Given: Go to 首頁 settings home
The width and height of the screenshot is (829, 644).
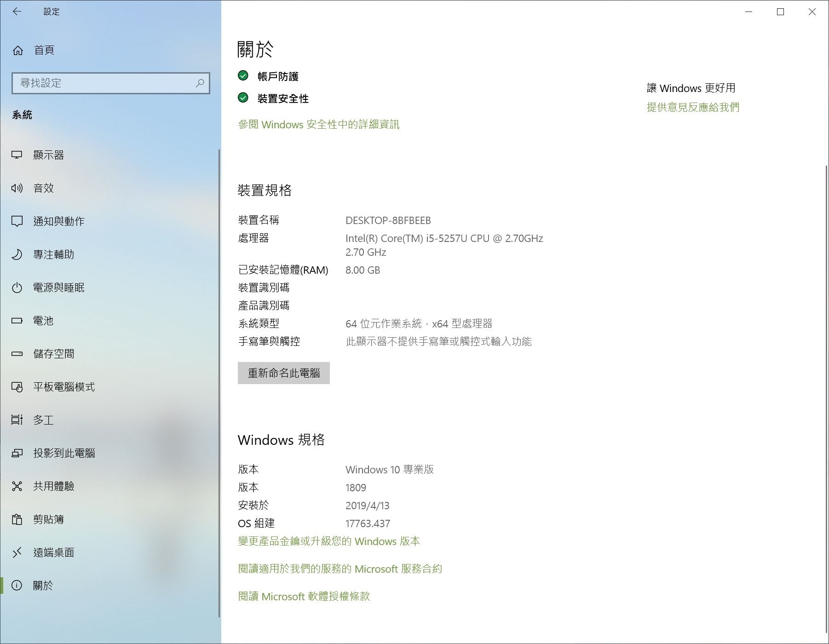Looking at the screenshot, I should [x=109, y=50].
